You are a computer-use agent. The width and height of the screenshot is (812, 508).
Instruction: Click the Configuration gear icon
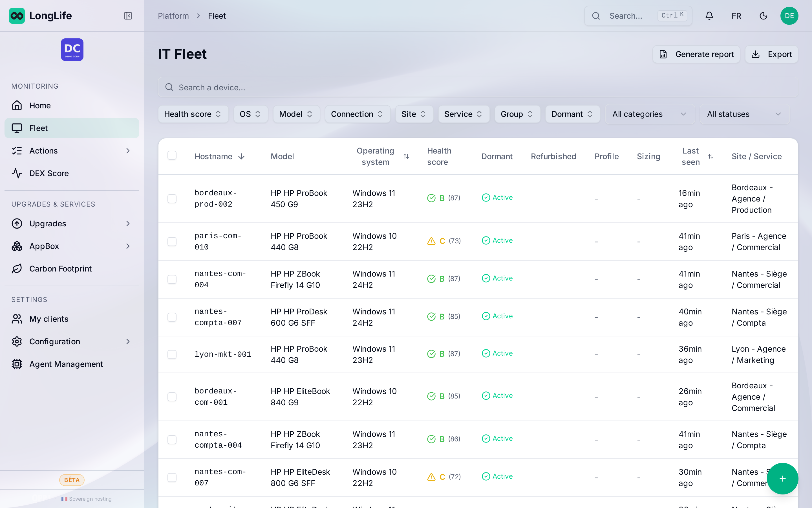17,341
